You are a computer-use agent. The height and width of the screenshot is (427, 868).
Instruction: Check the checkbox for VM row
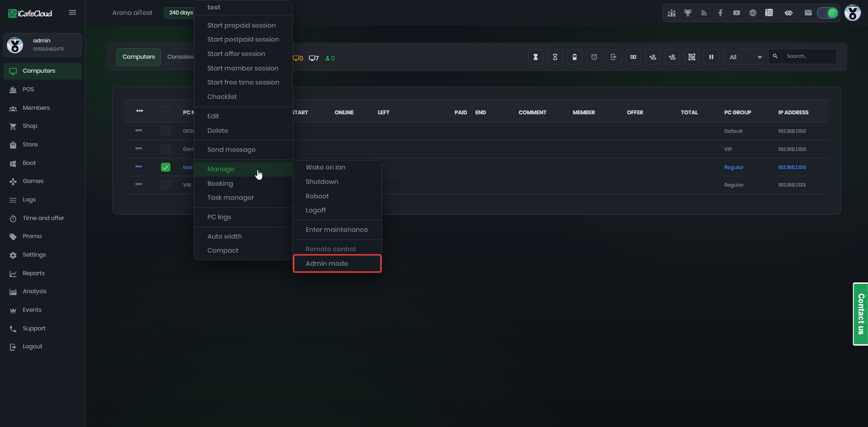click(166, 185)
